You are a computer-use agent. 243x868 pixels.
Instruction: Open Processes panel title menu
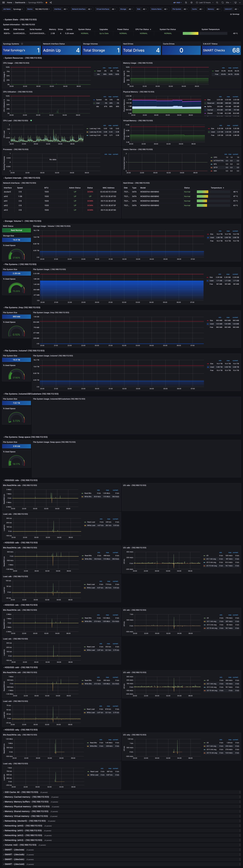click(x=16, y=149)
